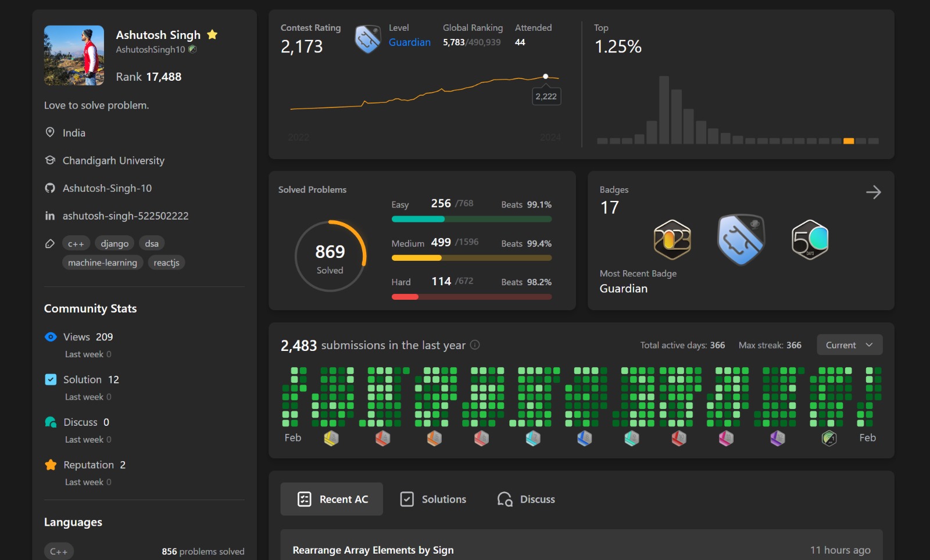The height and width of the screenshot is (560, 930).
Task: Click the large Guardian shield badge
Action: tap(741, 239)
